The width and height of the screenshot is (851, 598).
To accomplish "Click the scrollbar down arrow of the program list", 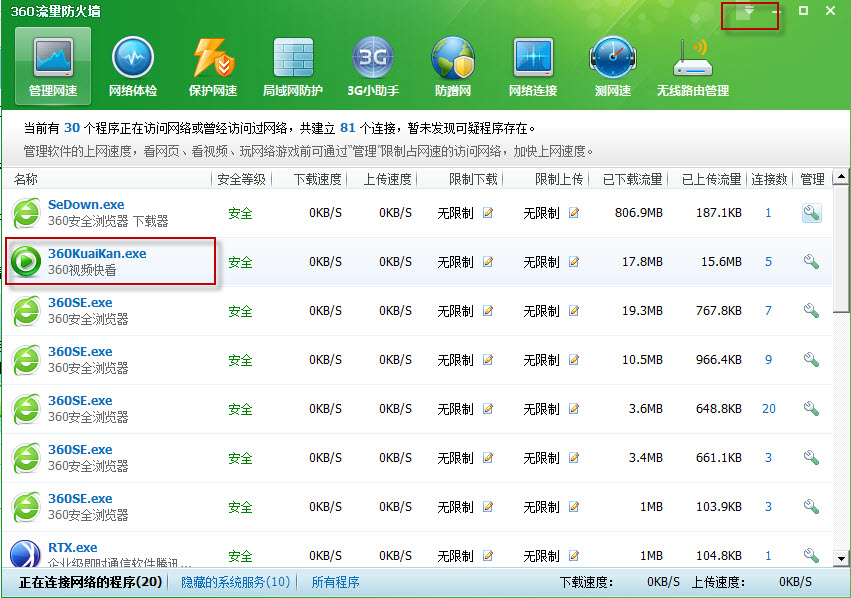I will point(841,558).
